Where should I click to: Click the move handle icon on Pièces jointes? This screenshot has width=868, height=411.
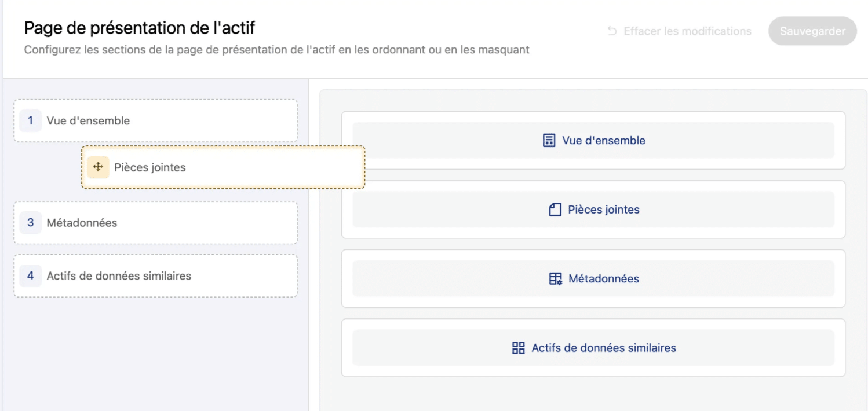98,167
